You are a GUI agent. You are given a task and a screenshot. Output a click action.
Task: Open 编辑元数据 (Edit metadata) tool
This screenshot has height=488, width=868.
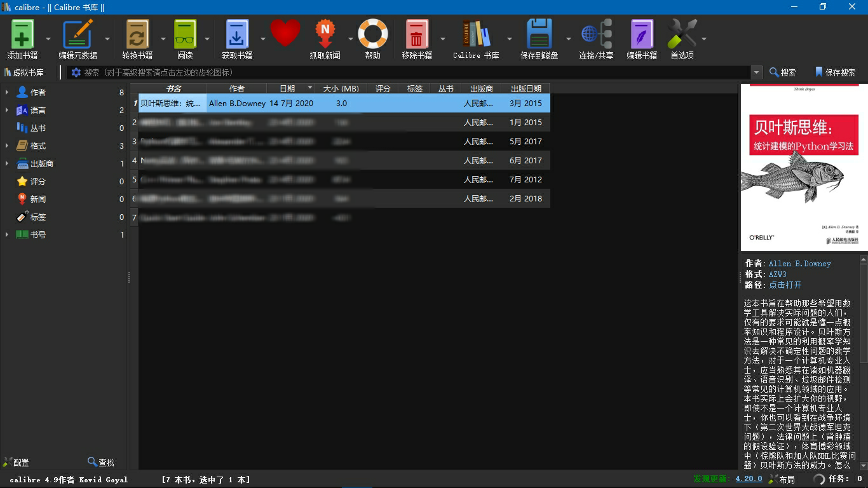click(x=78, y=35)
